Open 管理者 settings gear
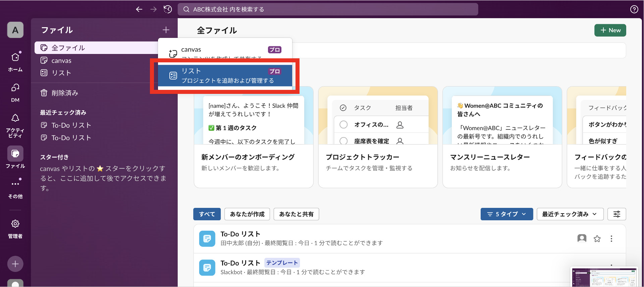Viewport: 644px width, 287px height. (15, 229)
